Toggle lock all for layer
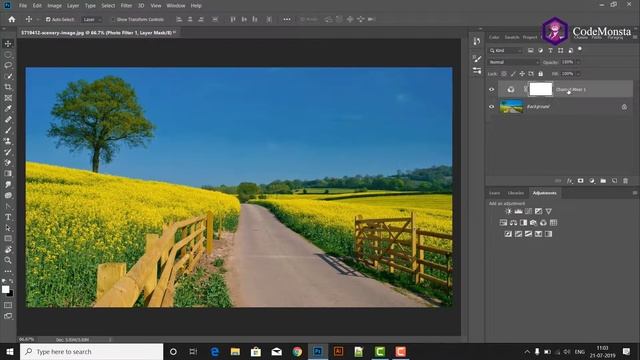Screen dimensions: 640x360 (540, 74)
